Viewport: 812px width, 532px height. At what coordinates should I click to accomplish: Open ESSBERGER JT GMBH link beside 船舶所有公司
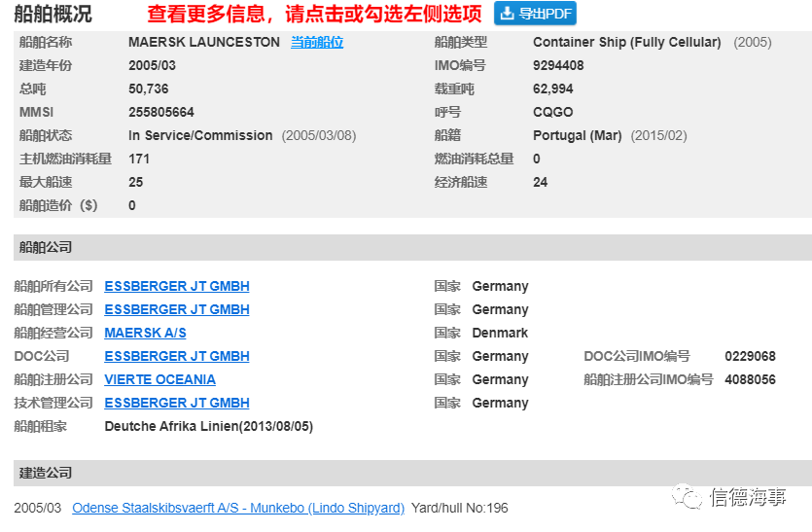[177, 286]
